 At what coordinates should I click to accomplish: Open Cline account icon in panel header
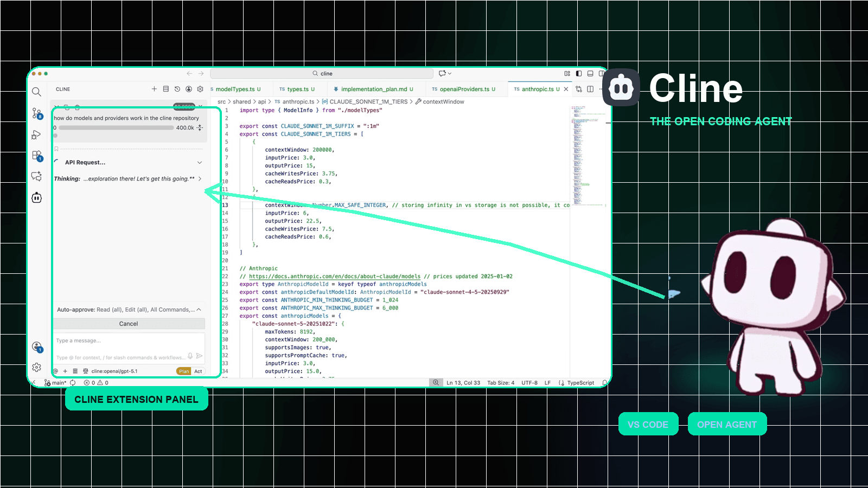pos(189,89)
